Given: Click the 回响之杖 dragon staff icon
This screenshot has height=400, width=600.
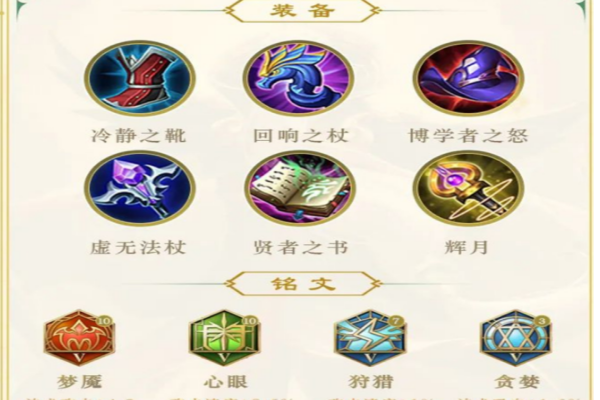Looking at the screenshot, I should coord(298,78).
